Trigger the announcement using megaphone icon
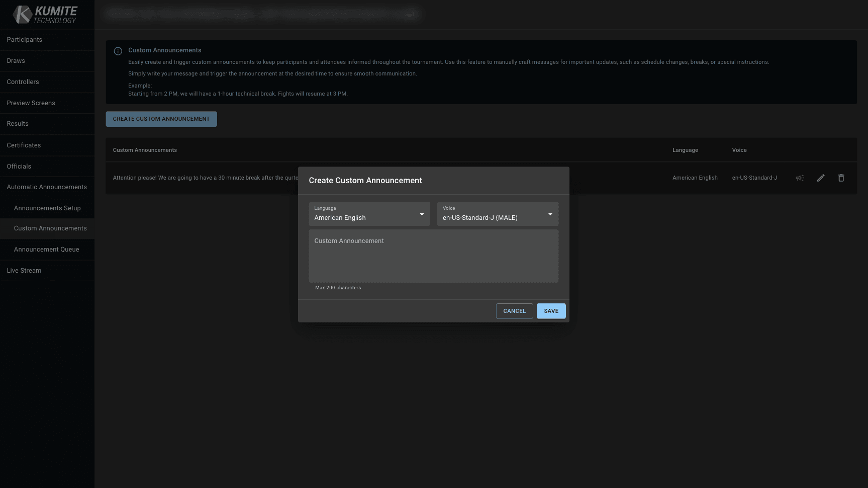868x488 pixels. [800, 178]
